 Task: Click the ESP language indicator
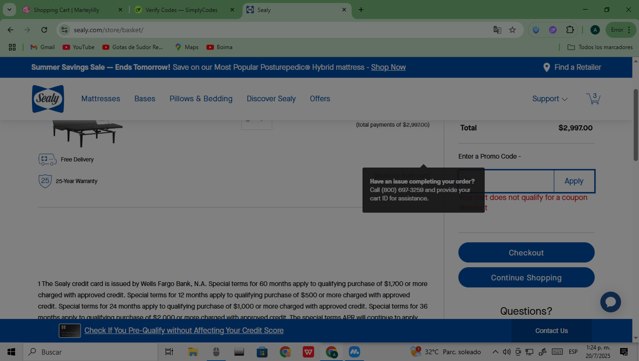coord(573,352)
